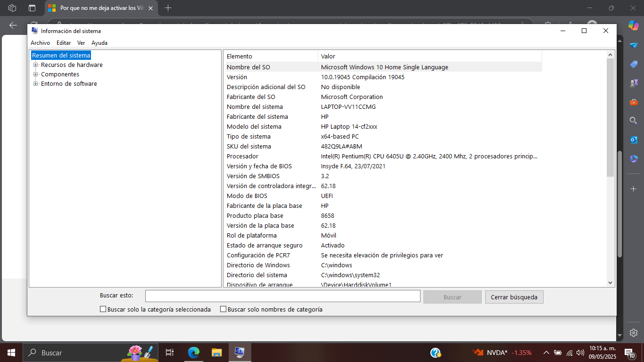Click value '482Q9LA#ABM'
Viewport: 644px width, 362px height.
pos(341,146)
